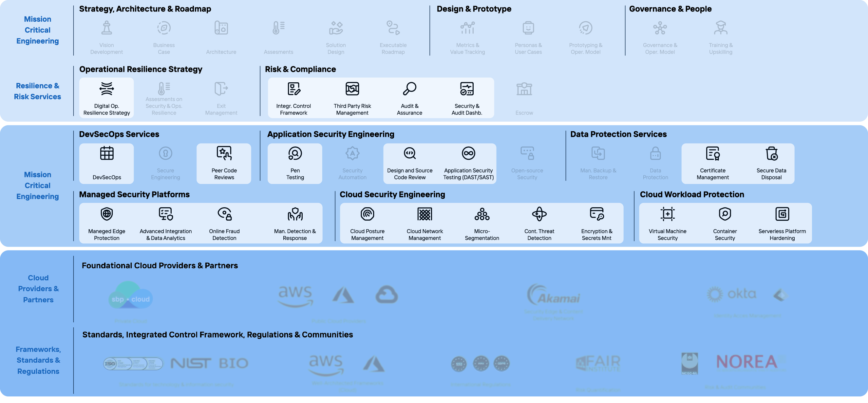Click the Digital Op. Resilience Strategy icon
Image resolution: width=868 pixels, height=403 pixels.
[106, 89]
